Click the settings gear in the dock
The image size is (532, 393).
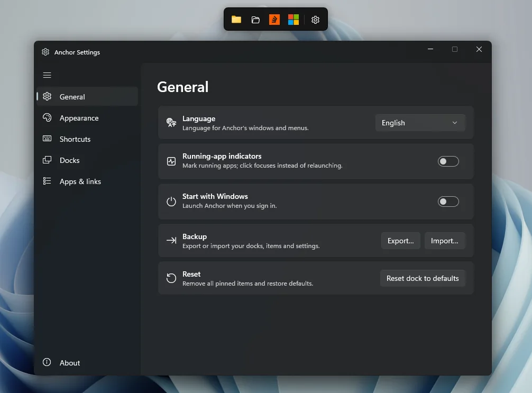pyautogui.click(x=316, y=20)
